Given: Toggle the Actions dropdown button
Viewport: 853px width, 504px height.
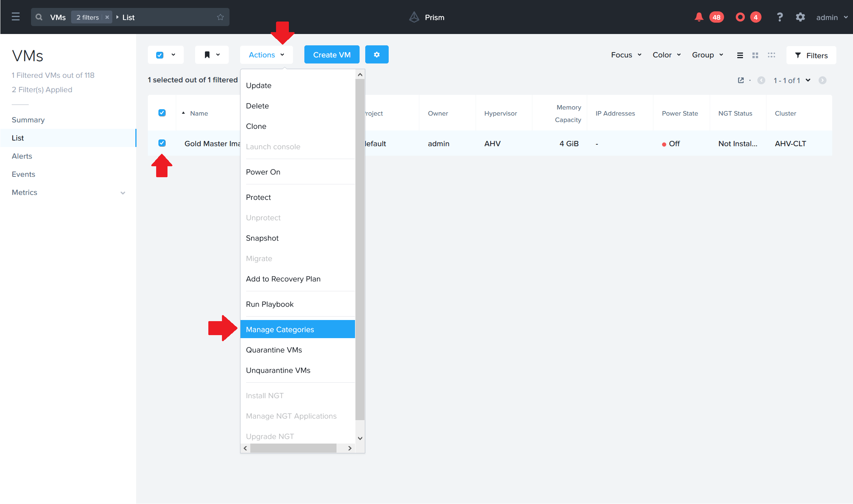Looking at the screenshot, I should pyautogui.click(x=266, y=55).
